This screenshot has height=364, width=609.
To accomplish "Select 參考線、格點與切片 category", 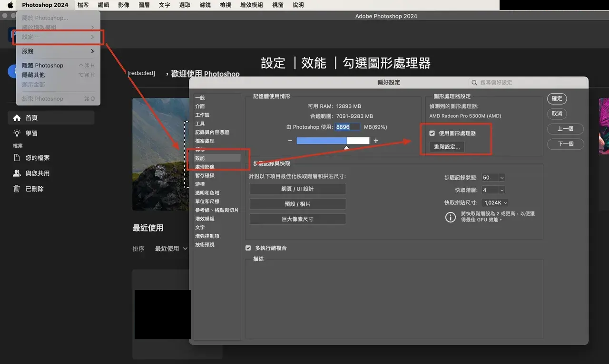I will [x=217, y=210].
